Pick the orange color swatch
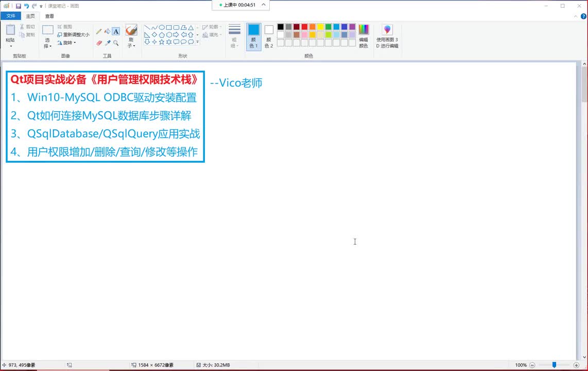Viewport: 588px width, 371px height. tap(313, 27)
